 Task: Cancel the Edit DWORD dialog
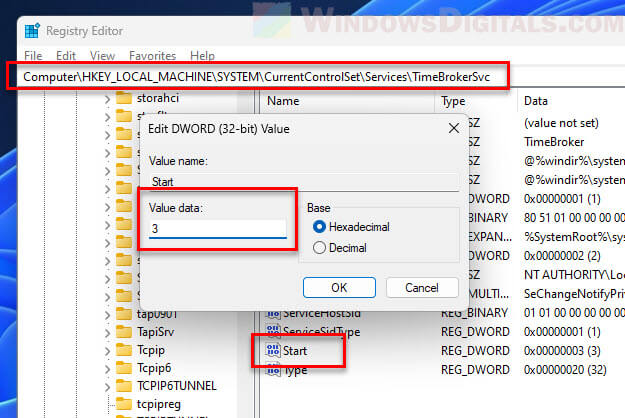tap(421, 287)
